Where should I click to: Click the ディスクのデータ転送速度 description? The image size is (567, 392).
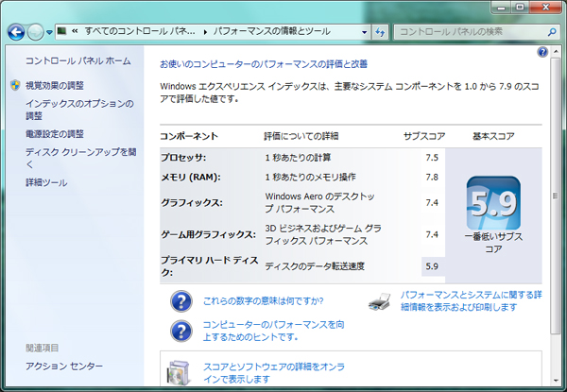click(315, 266)
